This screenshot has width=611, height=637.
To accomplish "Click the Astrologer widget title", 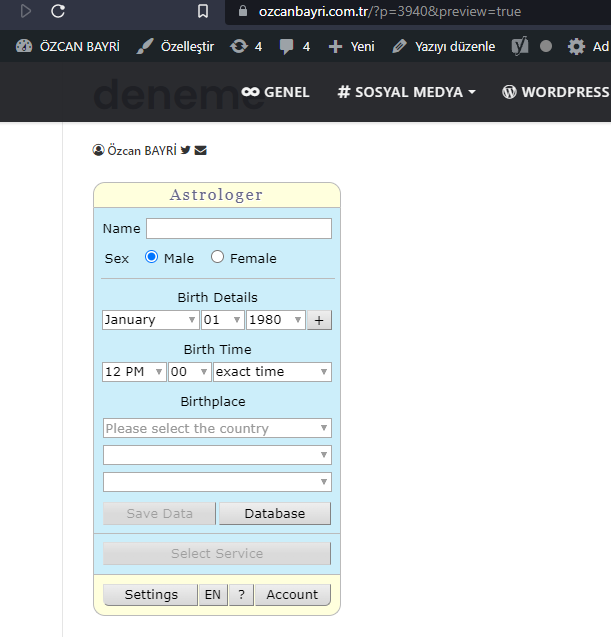I will pos(217,195).
